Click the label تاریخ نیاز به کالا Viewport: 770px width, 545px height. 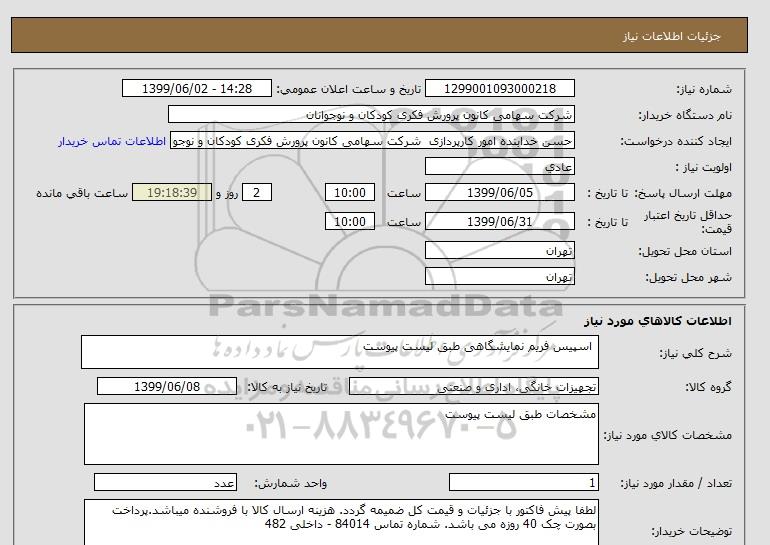[287, 387]
